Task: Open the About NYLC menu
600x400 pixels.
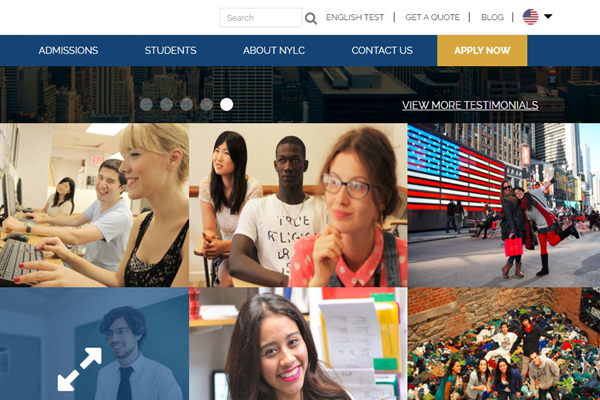Action: [274, 51]
